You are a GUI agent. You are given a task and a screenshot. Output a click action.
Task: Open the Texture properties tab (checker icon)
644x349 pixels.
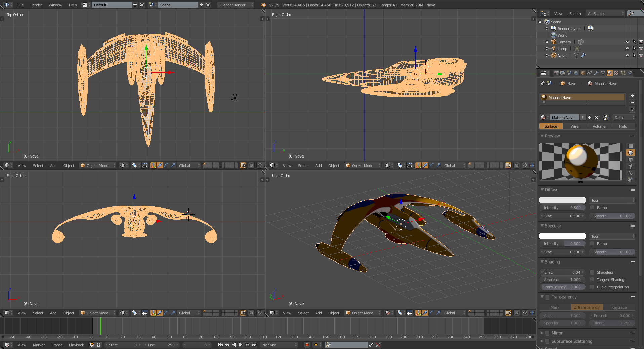point(616,73)
